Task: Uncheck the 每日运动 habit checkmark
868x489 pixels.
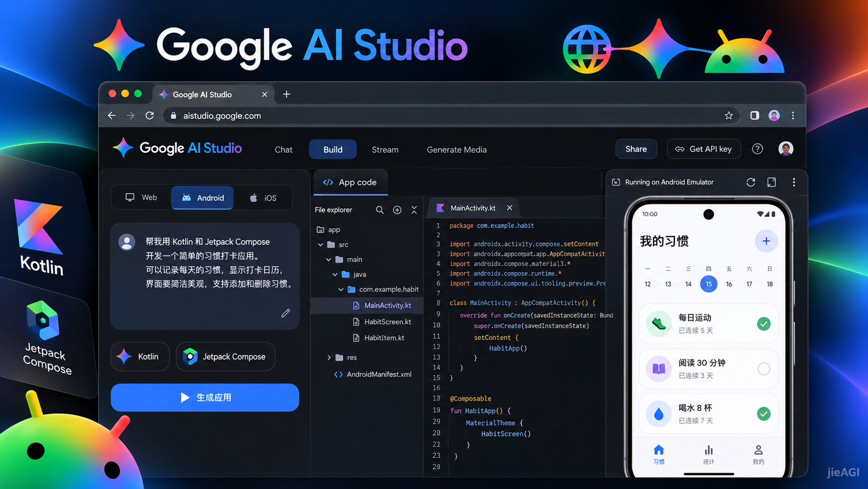Action: click(764, 324)
